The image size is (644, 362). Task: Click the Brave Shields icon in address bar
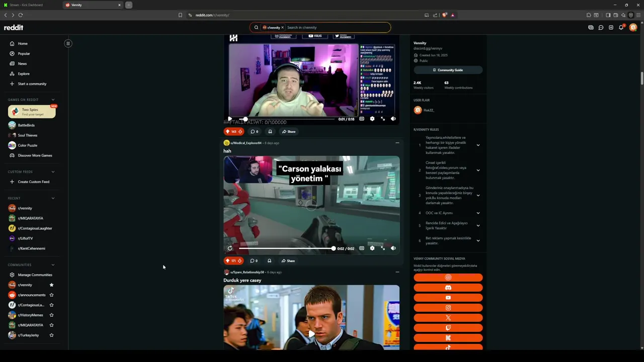coord(444,15)
